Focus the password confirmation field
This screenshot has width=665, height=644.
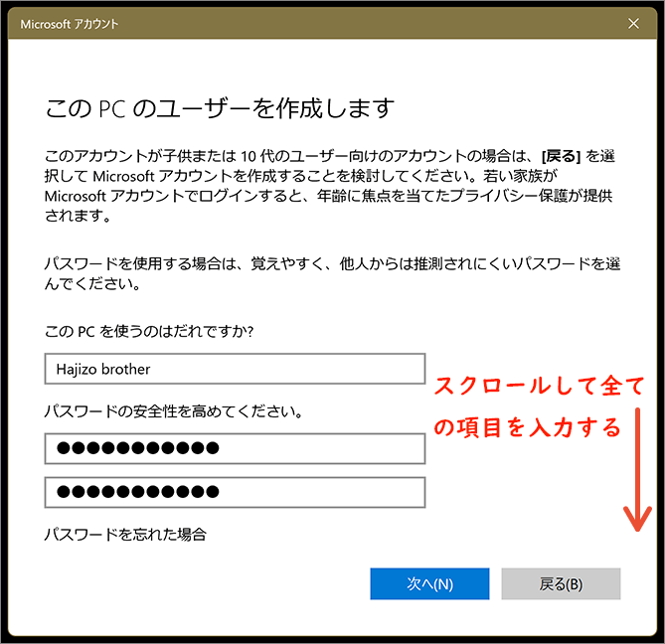[x=235, y=492]
